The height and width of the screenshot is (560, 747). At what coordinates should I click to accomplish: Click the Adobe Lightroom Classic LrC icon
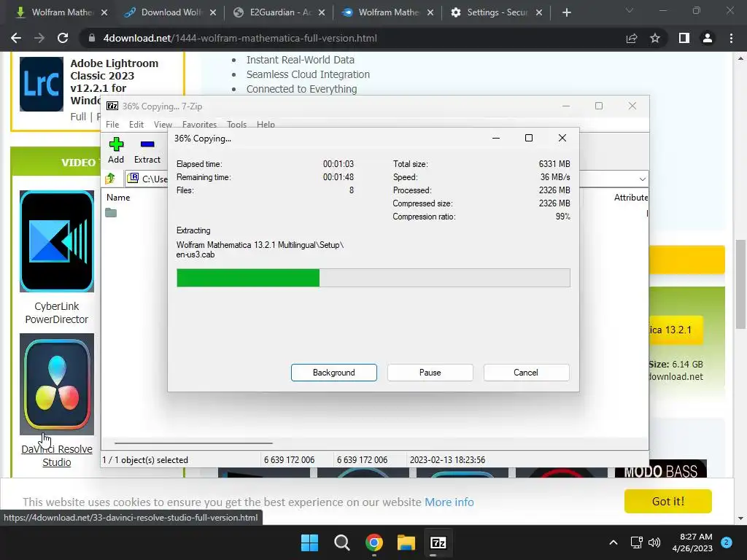point(42,85)
